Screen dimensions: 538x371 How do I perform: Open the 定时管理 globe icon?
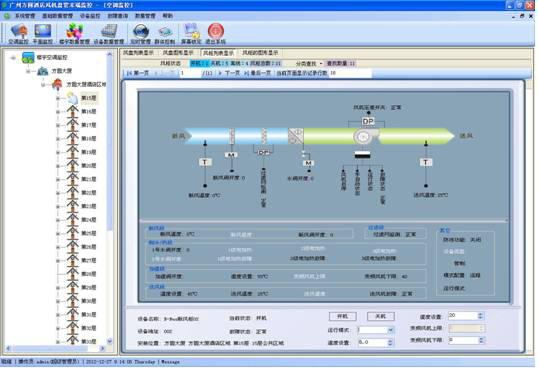[141, 31]
